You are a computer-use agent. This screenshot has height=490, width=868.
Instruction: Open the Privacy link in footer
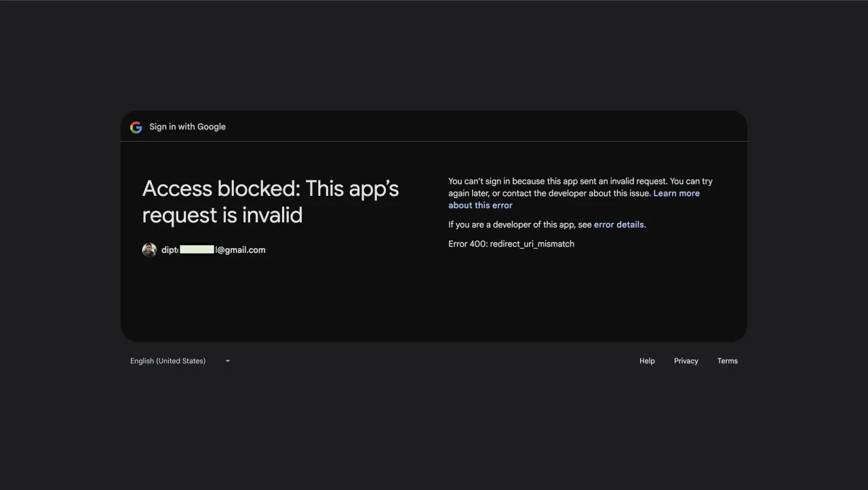pyautogui.click(x=686, y=361)
